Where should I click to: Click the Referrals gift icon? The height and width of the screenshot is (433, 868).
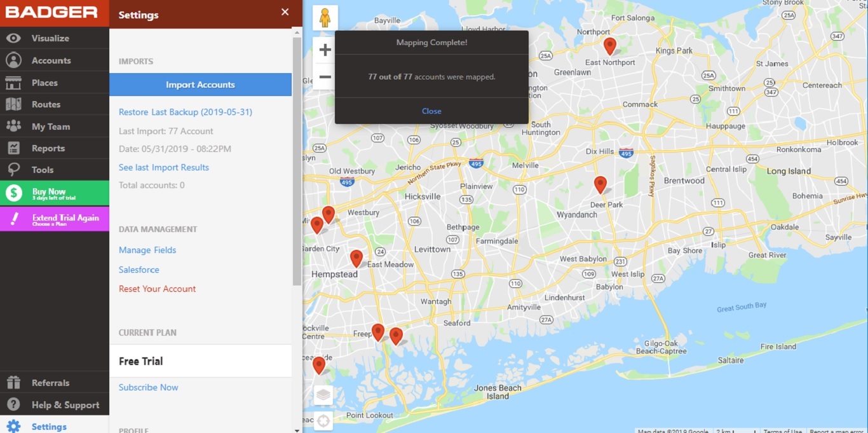[13, 383]
